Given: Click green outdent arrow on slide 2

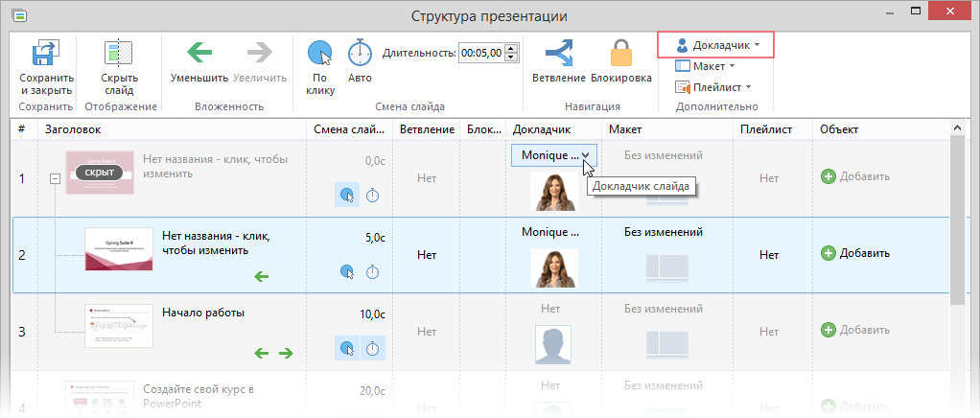Looking at the screenshot, I should click(261, 276).
